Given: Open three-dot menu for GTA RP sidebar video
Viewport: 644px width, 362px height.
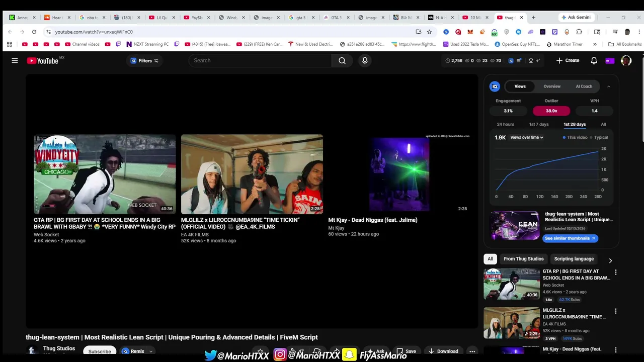Looking at the screenshot, I should click(615, 272).
